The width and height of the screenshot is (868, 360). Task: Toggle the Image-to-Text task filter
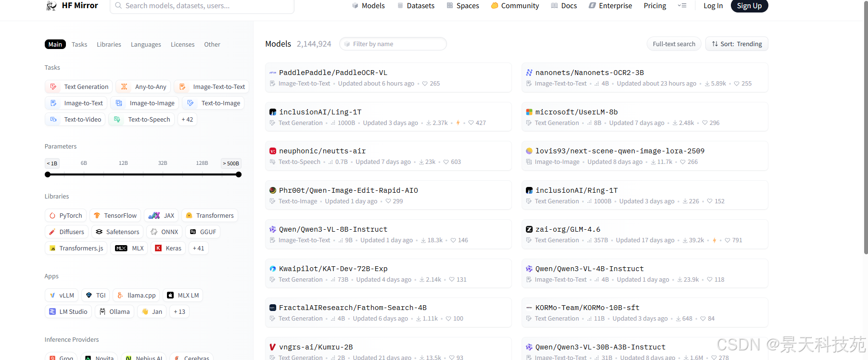(x=76, y=103)
